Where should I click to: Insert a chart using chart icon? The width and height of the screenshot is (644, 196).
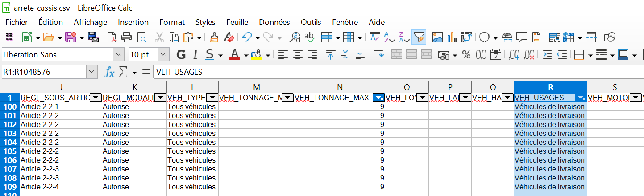pyautogui.click(x=452, y=37)
